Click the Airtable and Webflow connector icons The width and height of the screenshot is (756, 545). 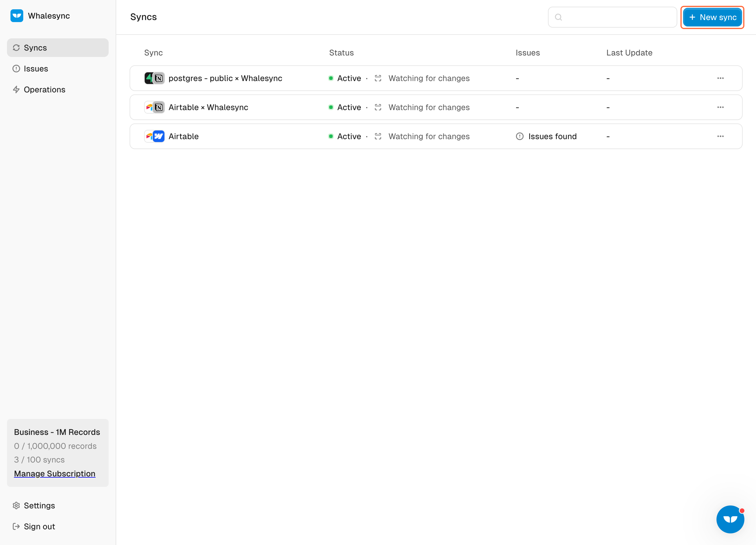154,136
